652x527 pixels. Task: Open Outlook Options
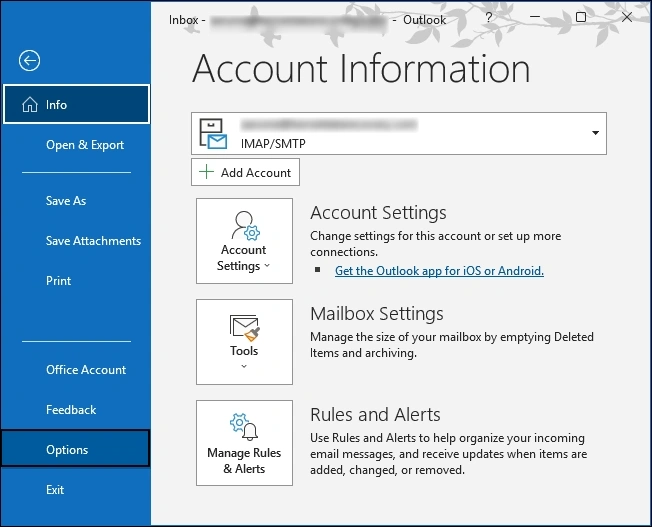click(75, 450)
